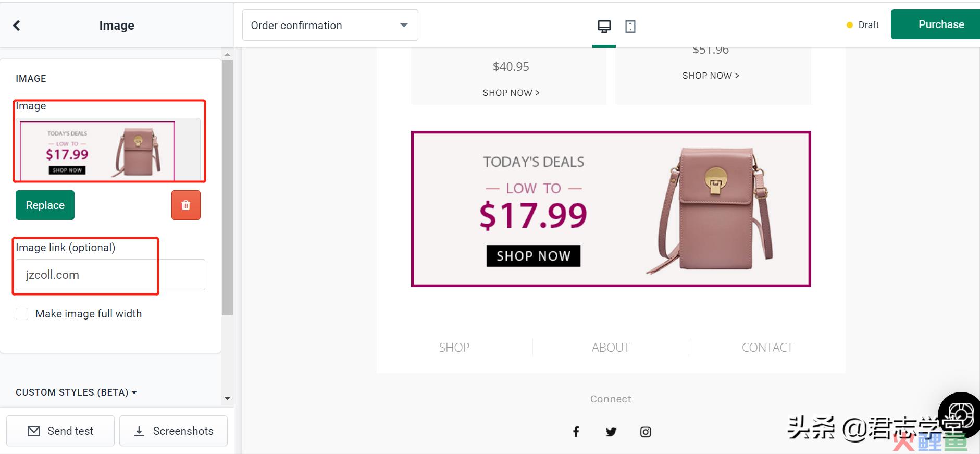Switch to desktop preview icon
This screenshot has height=454, width=980.
pyautogui.click(x=604, y=27)
